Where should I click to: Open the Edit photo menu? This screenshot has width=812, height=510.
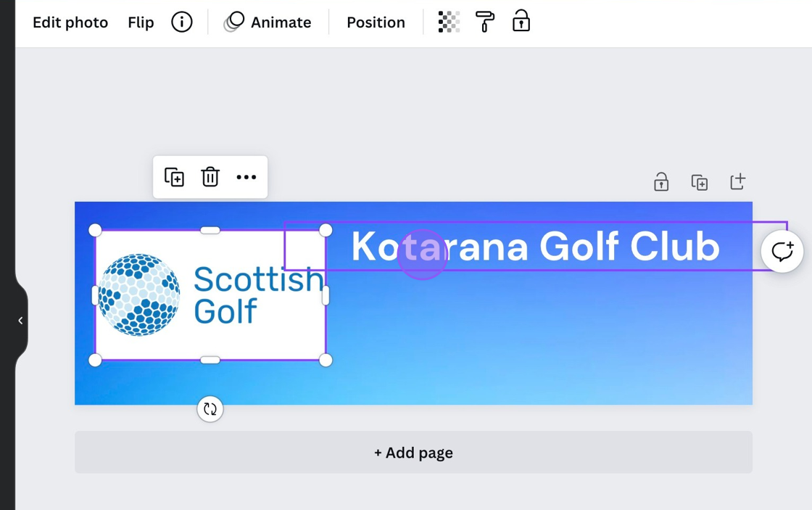(70, 22)
